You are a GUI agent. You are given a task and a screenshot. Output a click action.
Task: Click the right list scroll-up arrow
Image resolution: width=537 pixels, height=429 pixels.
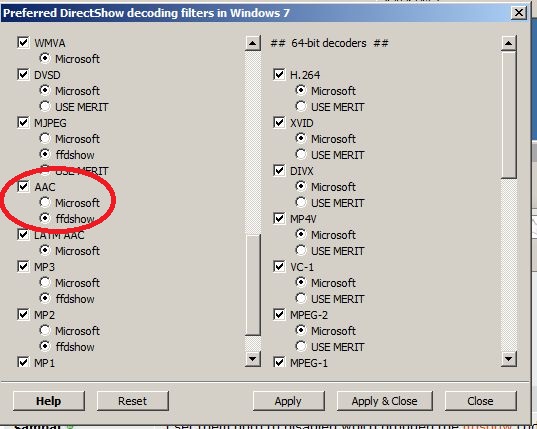coord(509,43)
